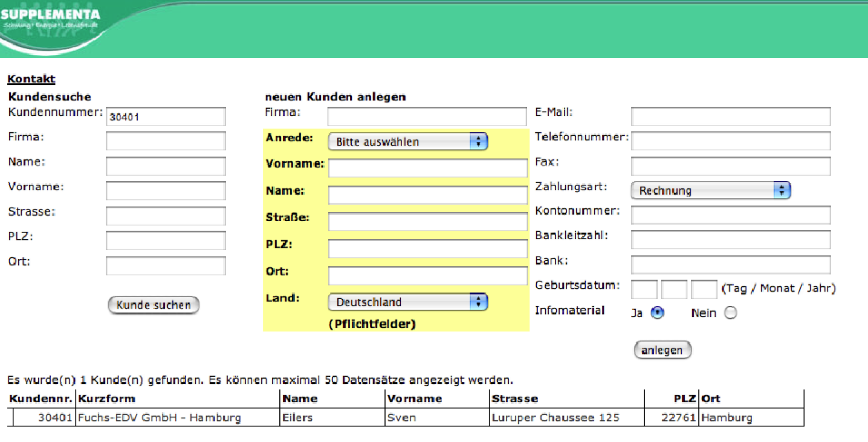Click the E-Mail input field
Image resolution: width=868 pixels, height=442 pixels.
(x=730, y=117)
